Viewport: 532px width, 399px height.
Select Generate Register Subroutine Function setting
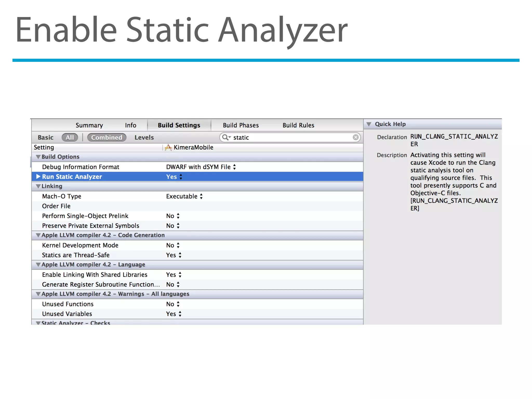coord(101,284)
